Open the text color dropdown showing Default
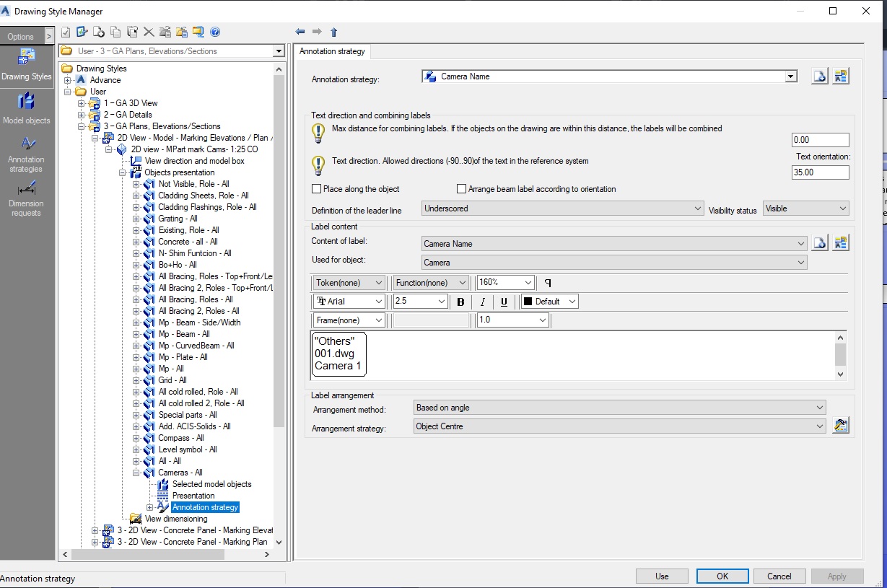 click(549, 301)
